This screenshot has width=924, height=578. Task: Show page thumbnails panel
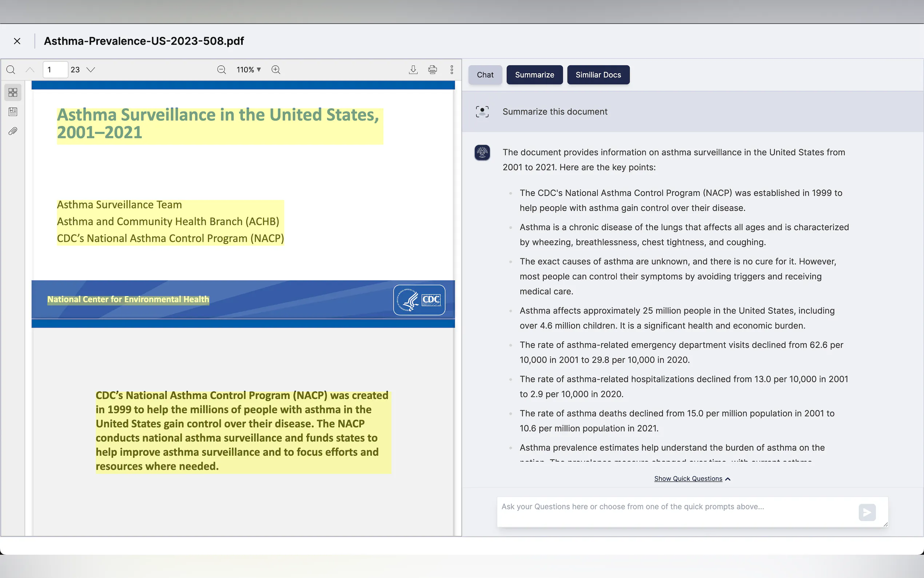(13, 92)
